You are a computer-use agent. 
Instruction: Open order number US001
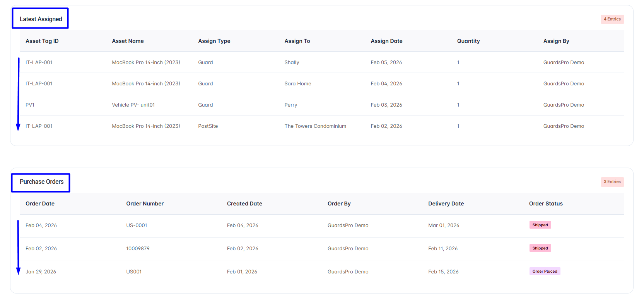[x=134, y=271]
